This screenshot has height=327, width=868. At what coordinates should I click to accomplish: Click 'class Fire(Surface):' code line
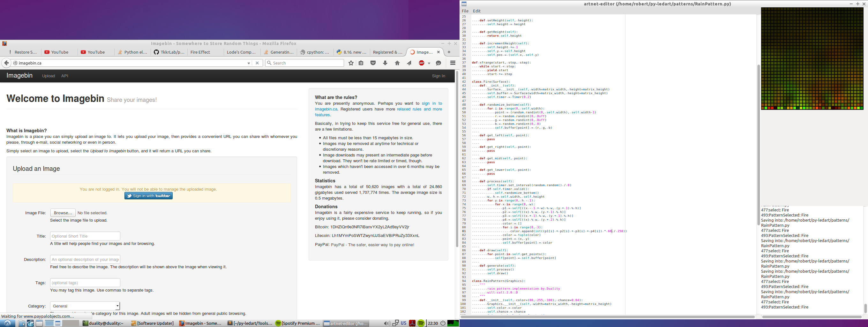pyautogui.click(x=491, y=81)
